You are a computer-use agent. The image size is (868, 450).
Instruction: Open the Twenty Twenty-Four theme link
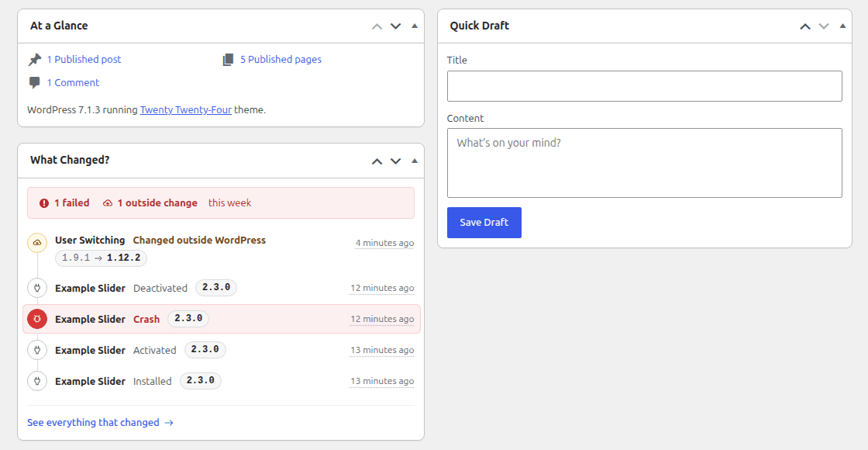(x=186, y=109)
